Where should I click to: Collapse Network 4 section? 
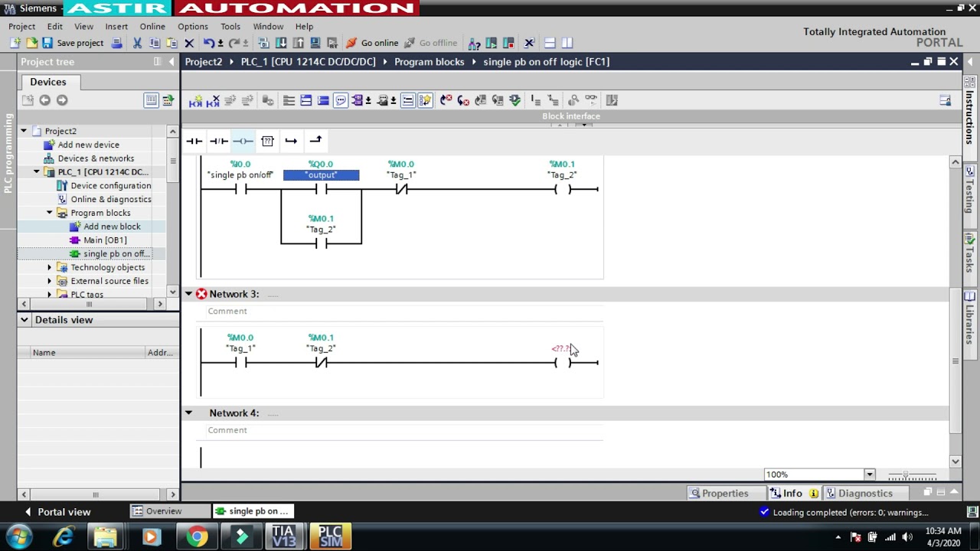(188, 413)
